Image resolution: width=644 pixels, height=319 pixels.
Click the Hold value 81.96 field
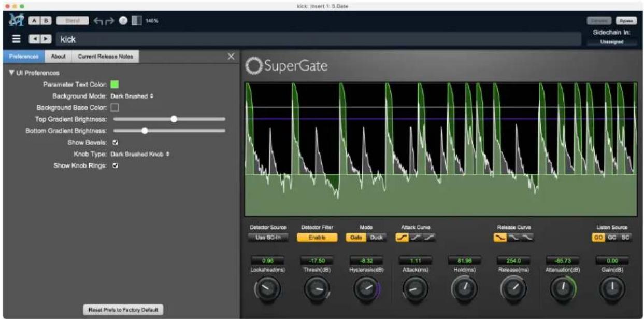coord(464,260)
